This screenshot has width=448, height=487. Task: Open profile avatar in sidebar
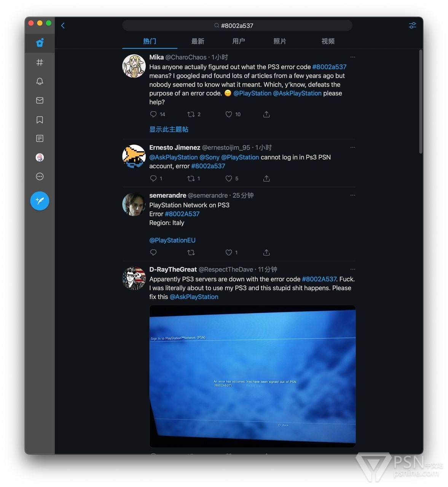pos(40,158)
